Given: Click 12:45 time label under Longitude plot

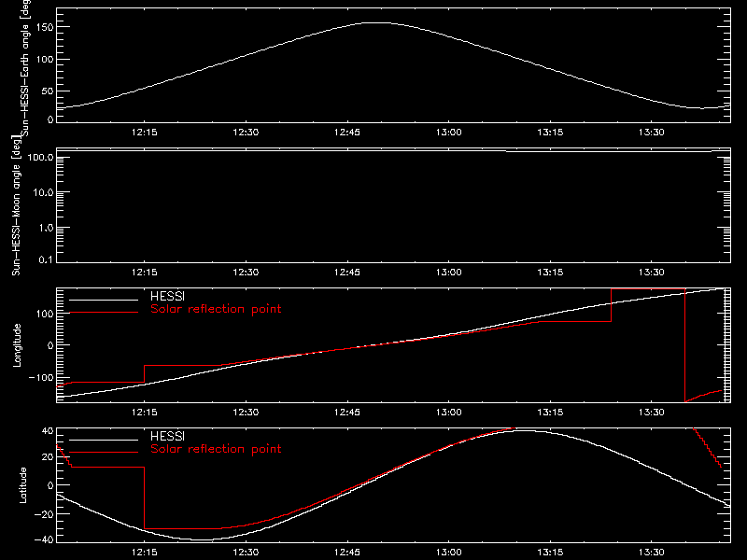Looking at the screenshot, I should pos(347,412).
